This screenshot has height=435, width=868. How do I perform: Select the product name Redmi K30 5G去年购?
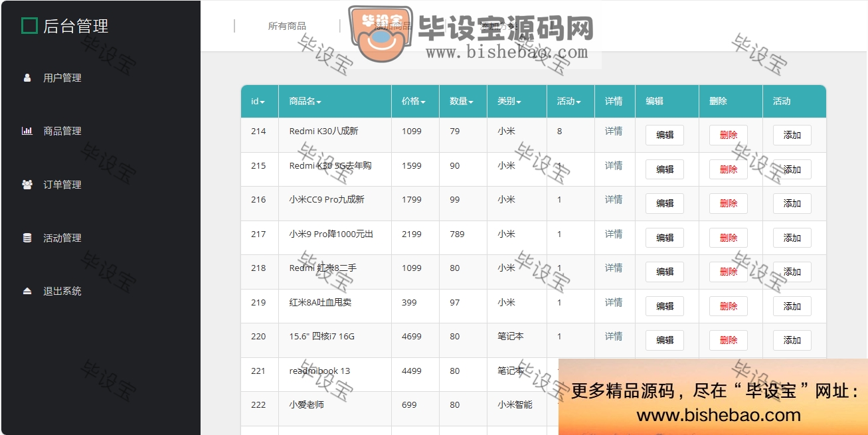(x=330, y=165)
